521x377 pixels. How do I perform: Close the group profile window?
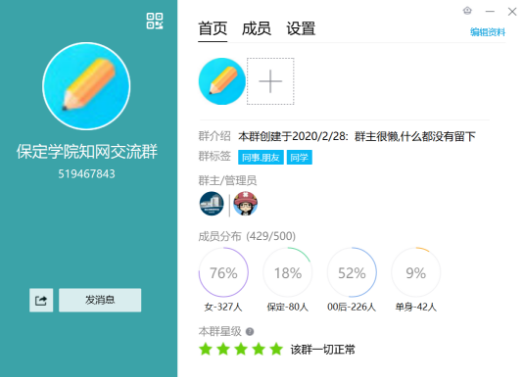[512, 12]
